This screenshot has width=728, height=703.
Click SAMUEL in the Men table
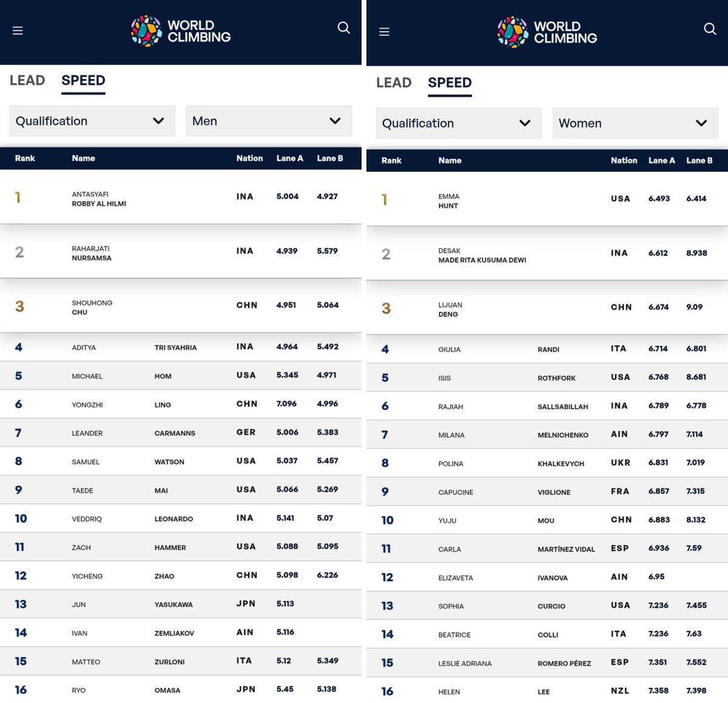[86, 462]
